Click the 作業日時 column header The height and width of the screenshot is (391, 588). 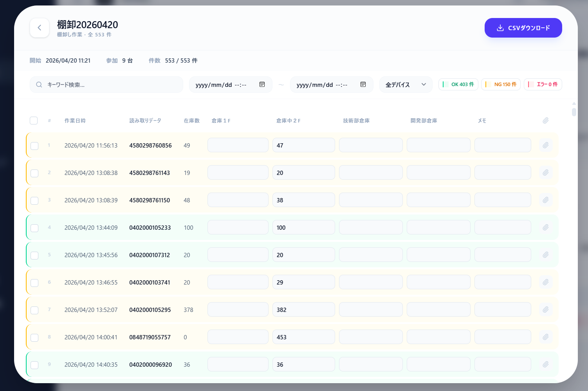tap(75, 121)
